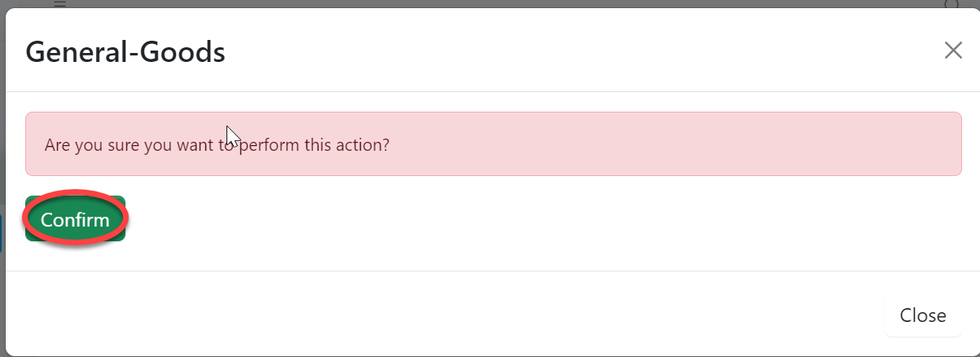Click the empty area right of Confirm
980x357 pixels.
(489, 219)
